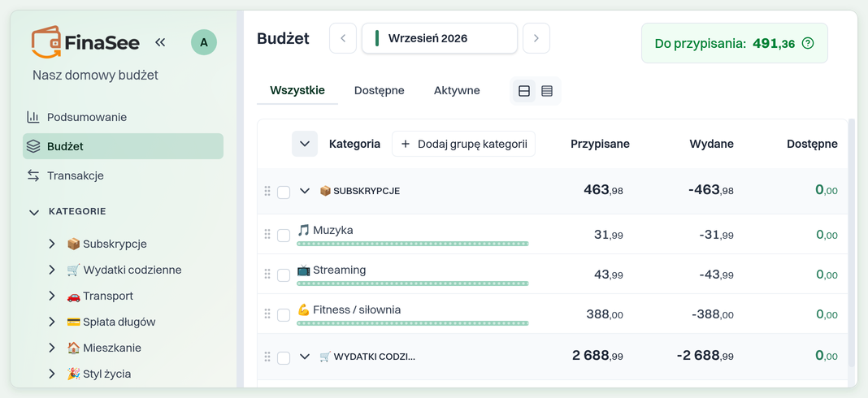Click the Muzyka green progress bar
The image size is (868, 398).
click(x=412, y=244)
